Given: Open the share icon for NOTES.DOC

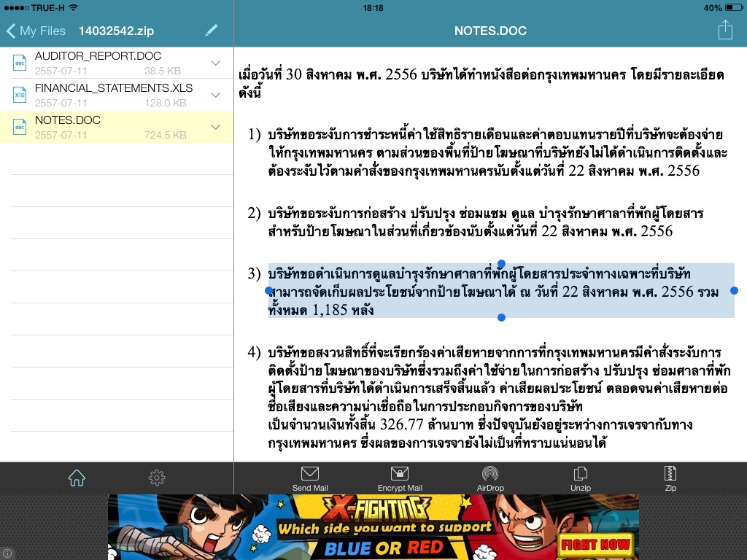Looking at the screenshot, I should [x=725, y=29].
